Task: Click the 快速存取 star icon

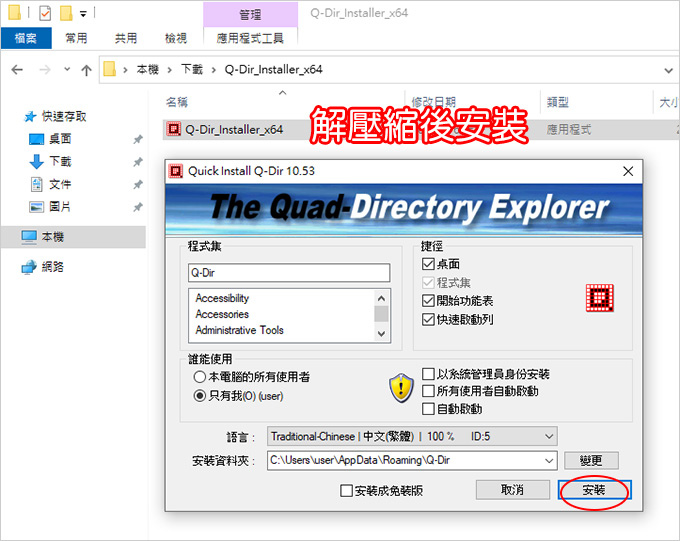Action: coord(30,116)
